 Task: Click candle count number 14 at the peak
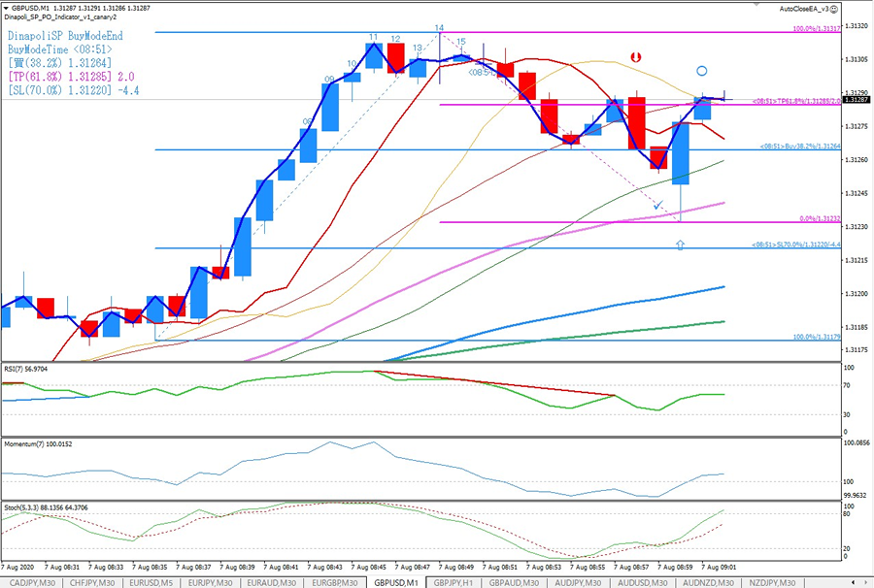pyautogui.click(x=439, y=28)
